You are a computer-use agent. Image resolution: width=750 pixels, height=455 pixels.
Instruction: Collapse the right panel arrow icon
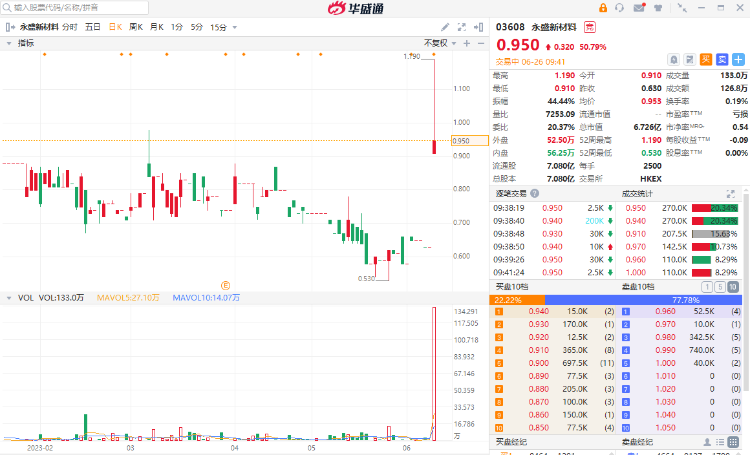point(478,27)
